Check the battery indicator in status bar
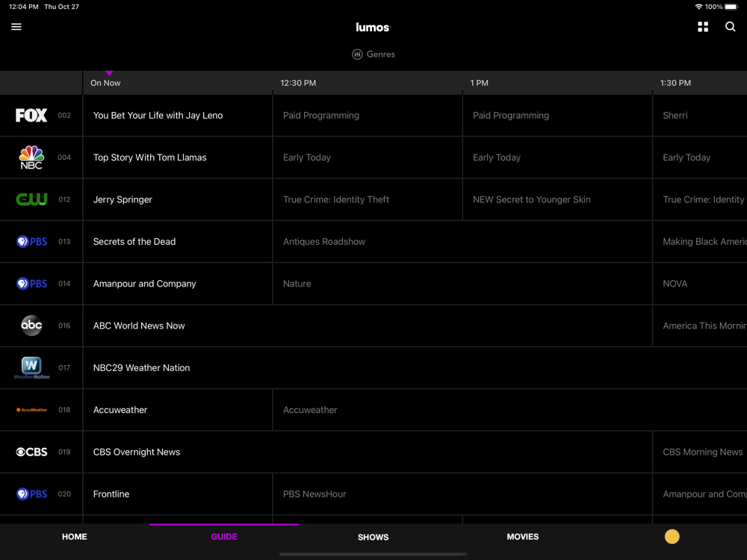Image resolution: width=747 pixels, height=560 pixels. coord(731,7)
